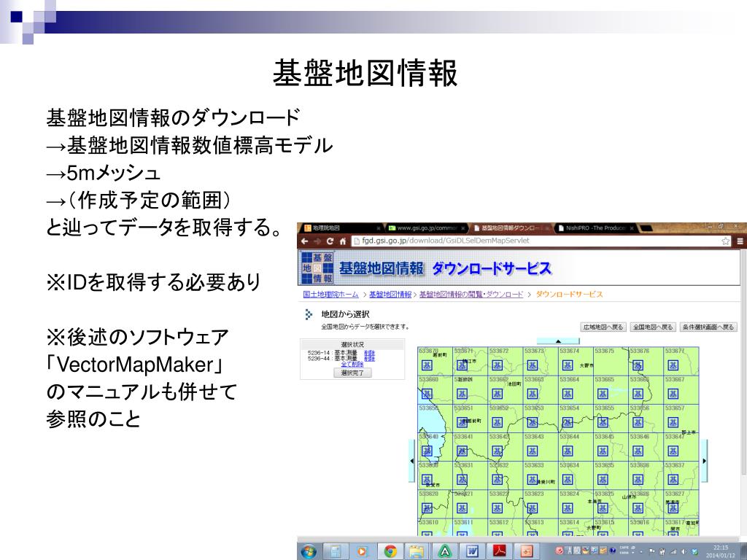The height and width of the screenshot is (560, 747).
Task: Click the horizontal scrollbar above the taskbar
Action: tap(519, 539)
